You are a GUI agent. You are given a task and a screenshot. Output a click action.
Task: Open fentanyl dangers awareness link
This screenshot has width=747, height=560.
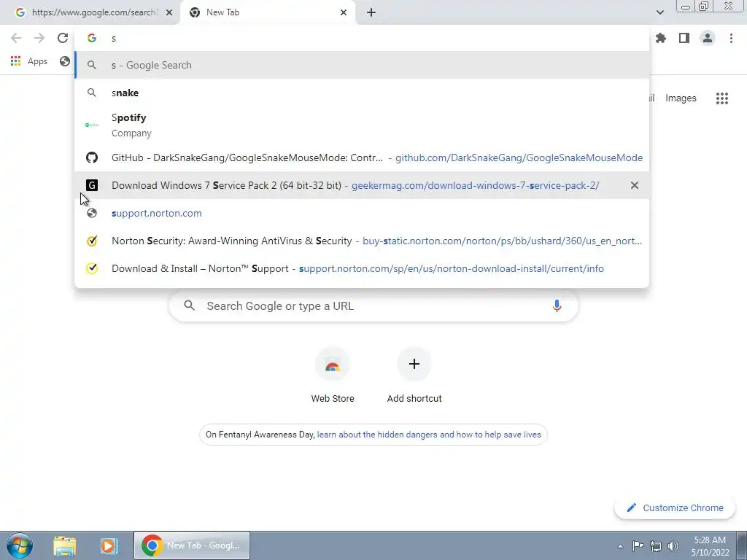429,435
